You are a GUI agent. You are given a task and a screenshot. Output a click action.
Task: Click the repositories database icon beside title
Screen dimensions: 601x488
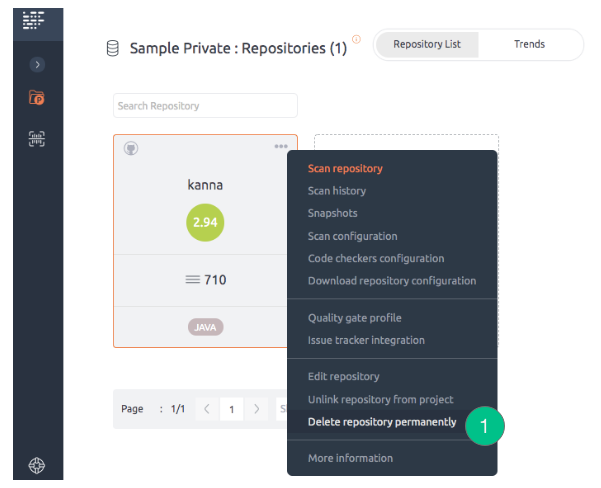pos(113,49)
